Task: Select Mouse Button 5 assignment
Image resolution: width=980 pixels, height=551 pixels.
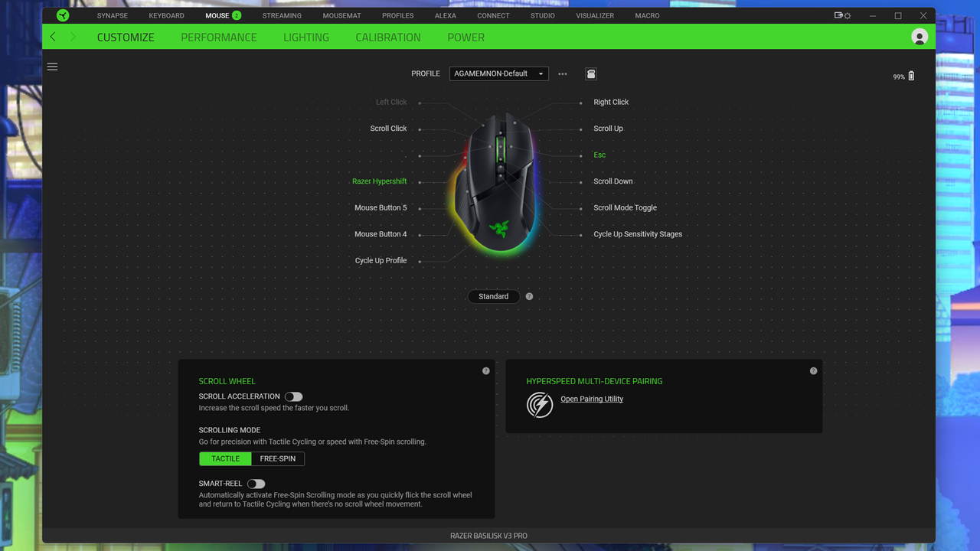Action: [x=381, y=207]
